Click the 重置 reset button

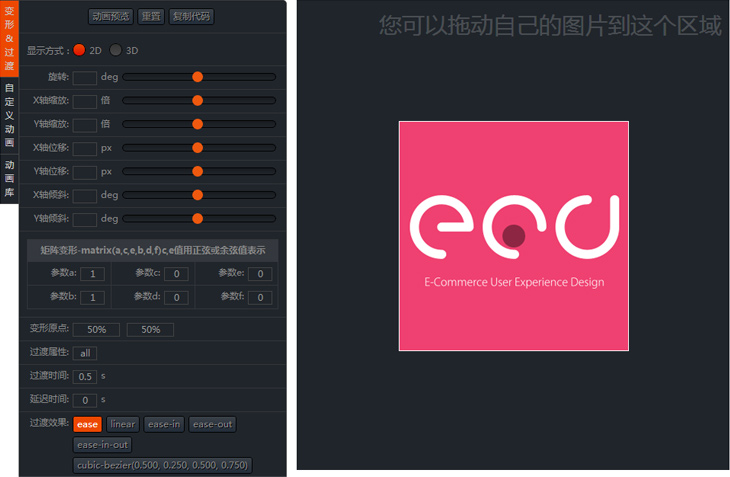point(151,17)
